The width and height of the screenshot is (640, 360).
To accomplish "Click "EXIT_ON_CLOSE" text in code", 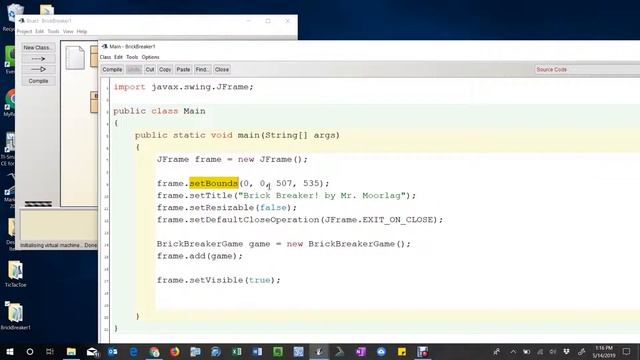I will coord(398,220).
